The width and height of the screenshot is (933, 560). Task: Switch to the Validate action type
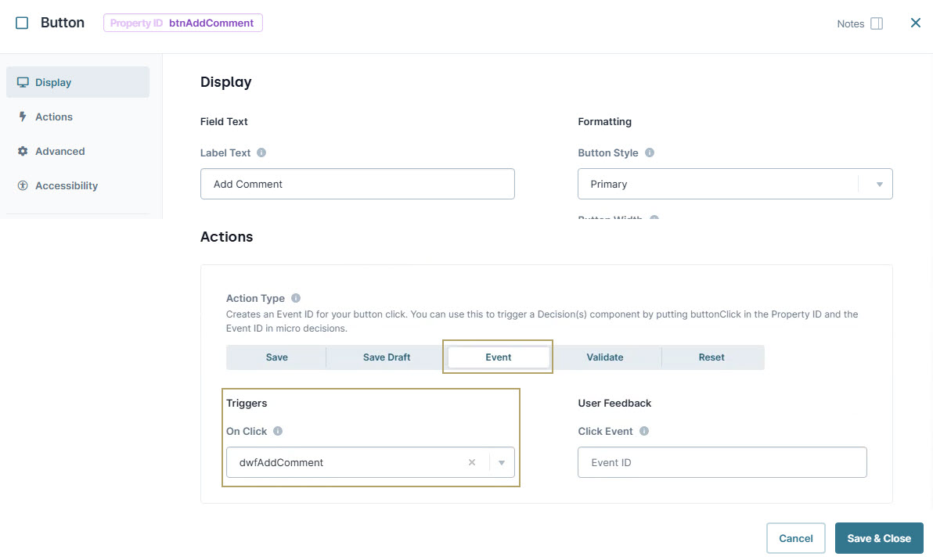click(604, 357)
